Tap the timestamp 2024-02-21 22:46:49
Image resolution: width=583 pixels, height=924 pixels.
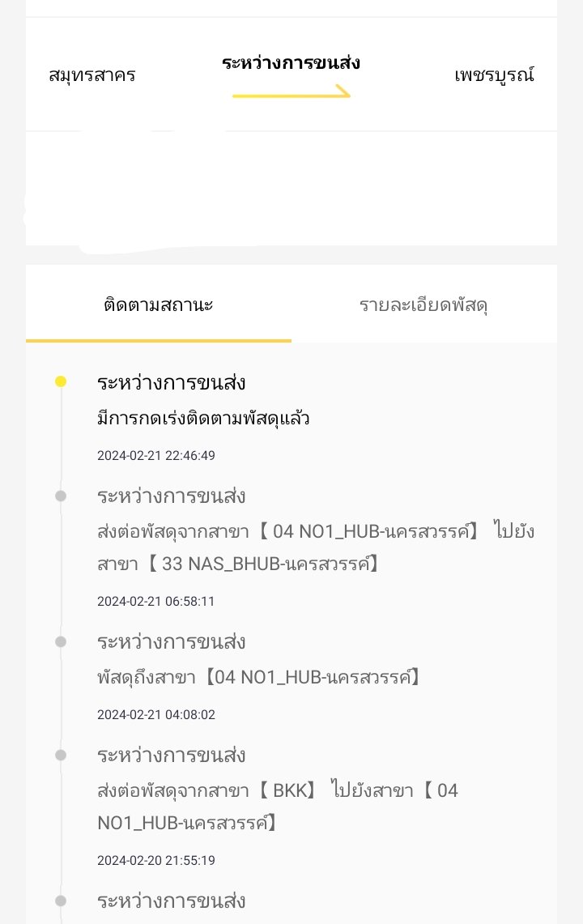(x=156, y=455)
